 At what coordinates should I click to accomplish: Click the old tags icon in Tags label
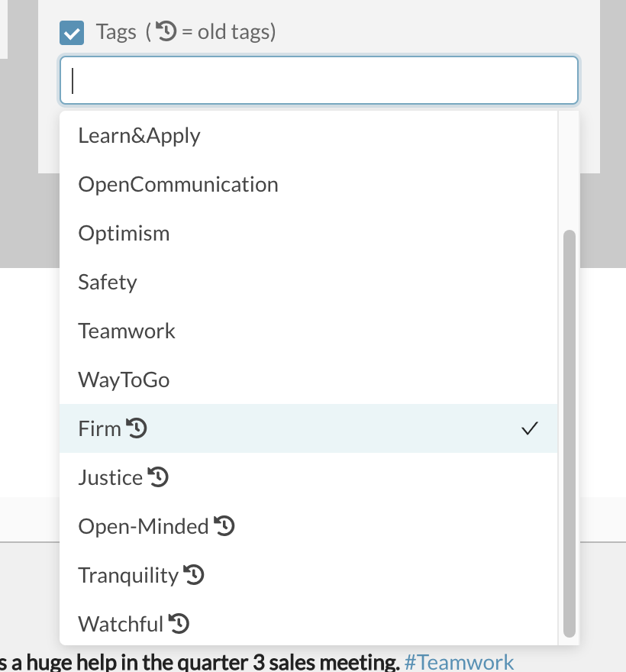click(166, 31)
